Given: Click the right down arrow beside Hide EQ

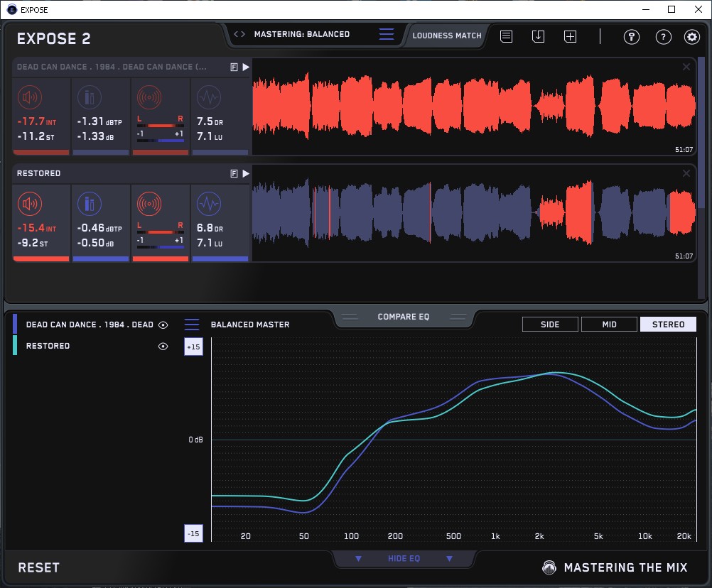Looking at the screenshot, I should click(449, 558).
